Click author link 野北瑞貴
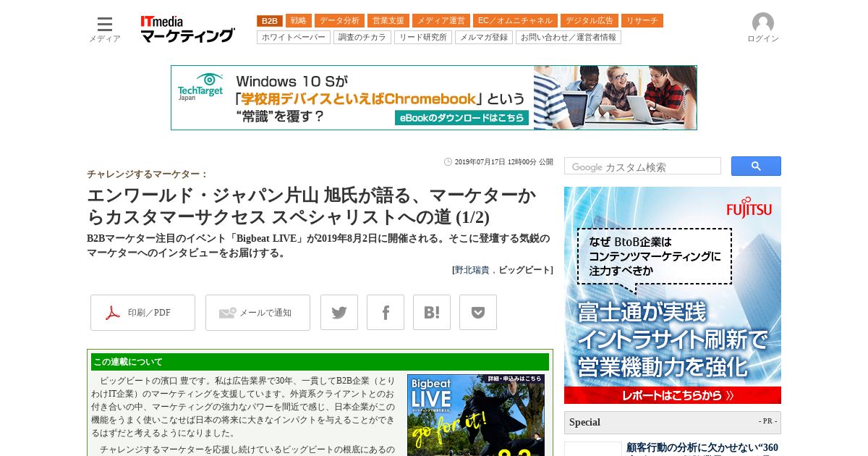 coord(472,270)
